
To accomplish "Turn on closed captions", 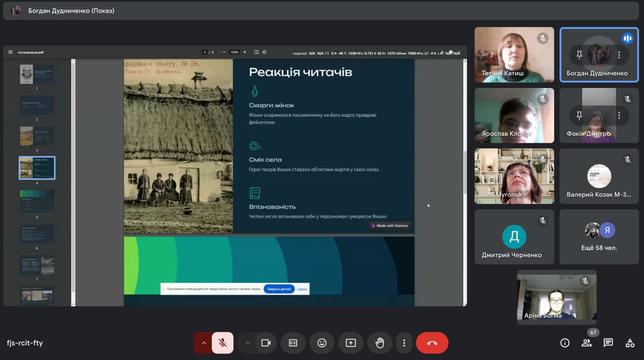I will pyautogui.click(x=293, y=343).
